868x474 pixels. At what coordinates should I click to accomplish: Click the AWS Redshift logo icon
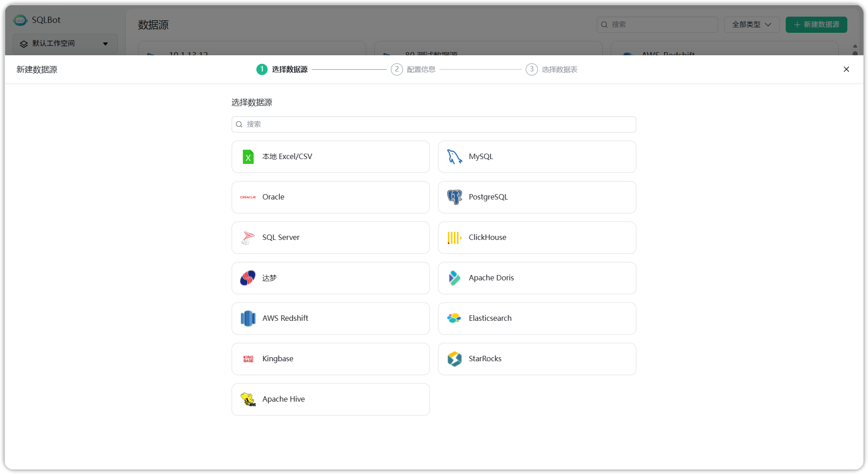tap(248, 319)
